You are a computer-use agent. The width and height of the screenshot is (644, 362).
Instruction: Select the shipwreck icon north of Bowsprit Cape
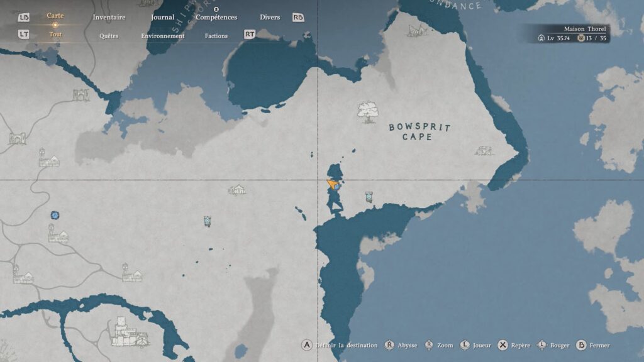click(x=418, y=30)
